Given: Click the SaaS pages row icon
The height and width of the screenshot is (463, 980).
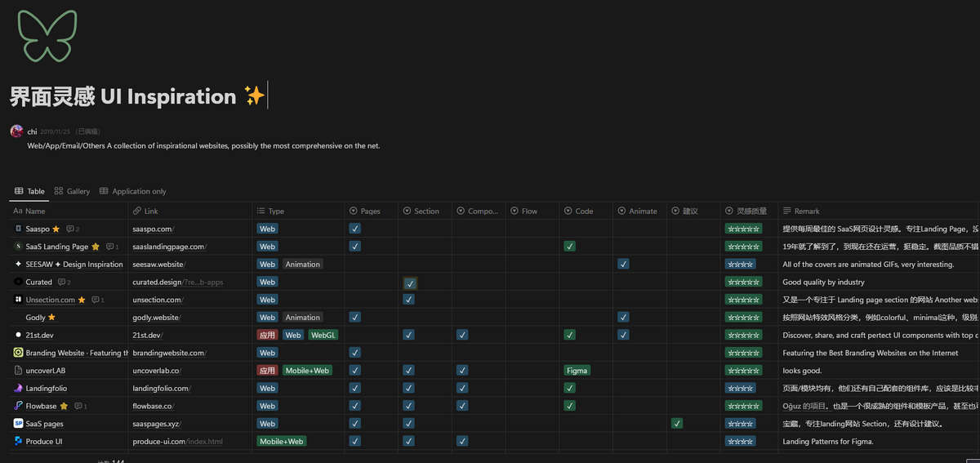Looking at the screenshot, I should pos(18,424).
